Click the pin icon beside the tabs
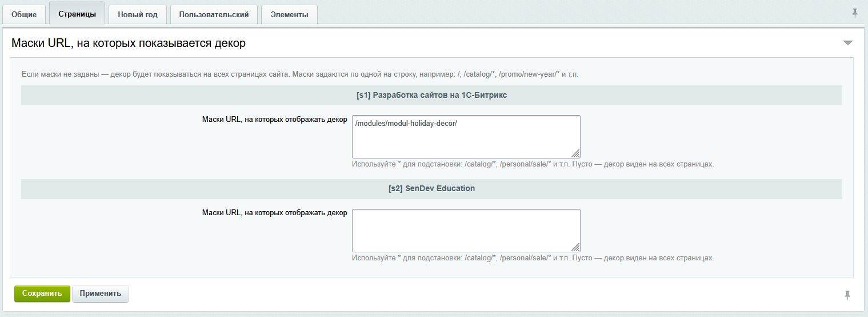This screenshot has height=317, width=868. [x=855, y=13]
